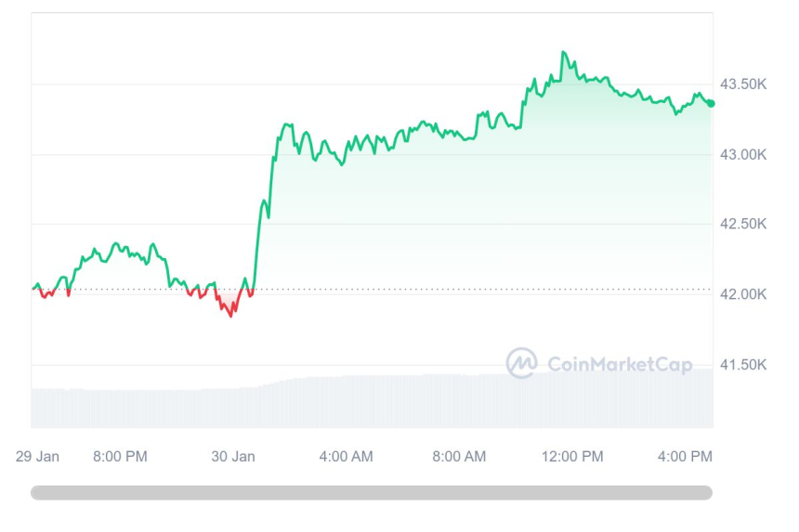799x532 pixels.
Task: Click the 8:00 PM time label
Action: coord(120,456)
